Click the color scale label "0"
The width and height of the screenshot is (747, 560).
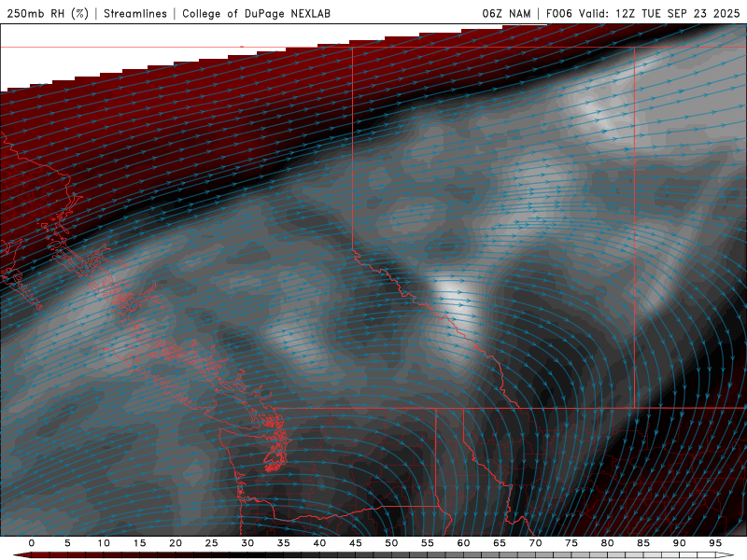pos(32,543)
